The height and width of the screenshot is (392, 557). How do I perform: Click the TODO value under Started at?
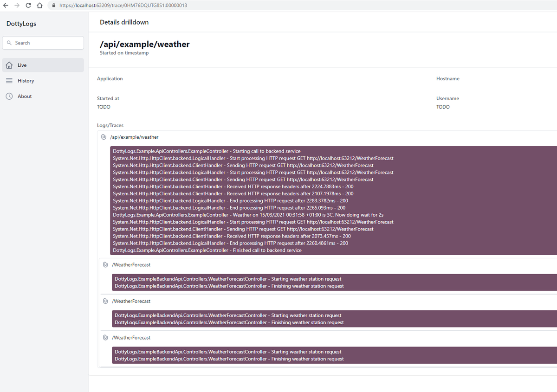[104, 107]
